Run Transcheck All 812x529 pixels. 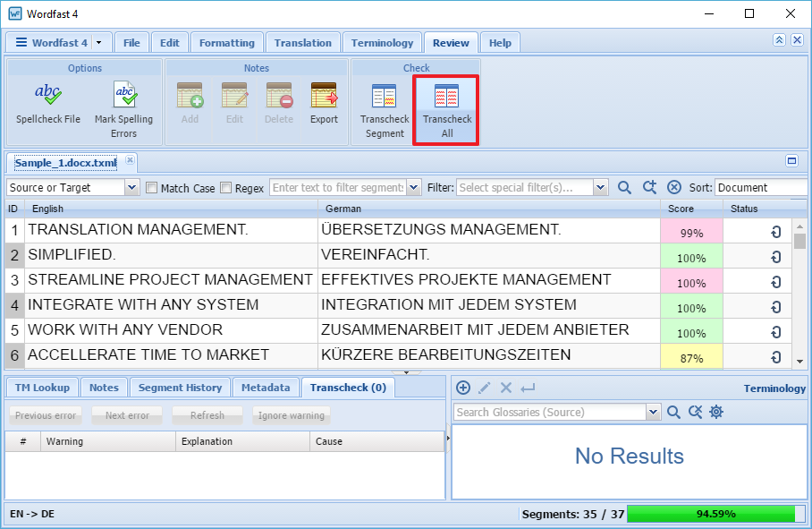click(446, 110)
